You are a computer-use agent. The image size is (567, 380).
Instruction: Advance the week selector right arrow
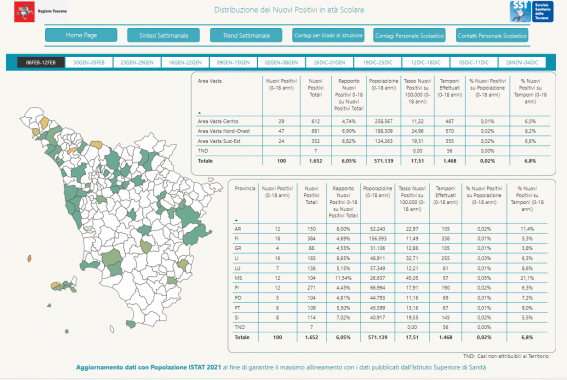pos(551,63)
